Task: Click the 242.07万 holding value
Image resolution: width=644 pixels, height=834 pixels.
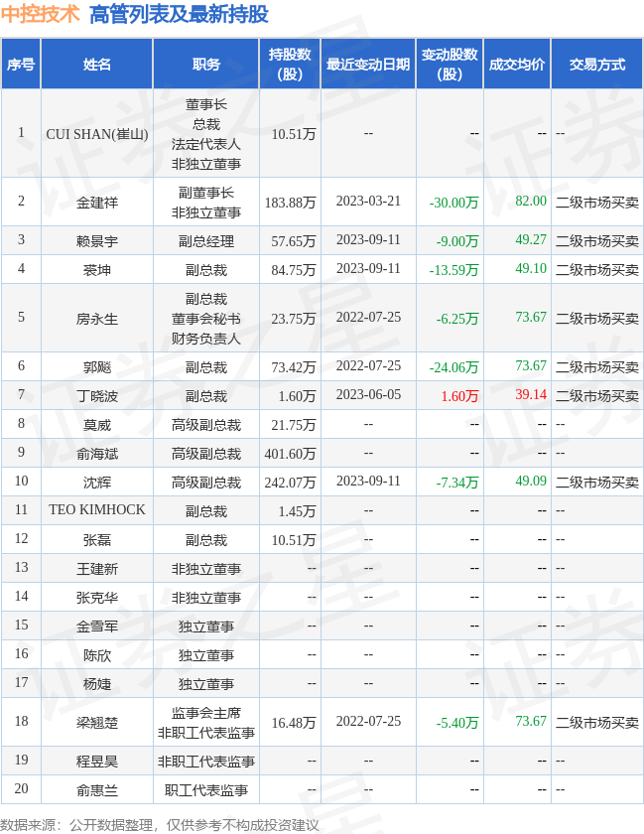Action: pyautogui.click(x=291, y=483)
